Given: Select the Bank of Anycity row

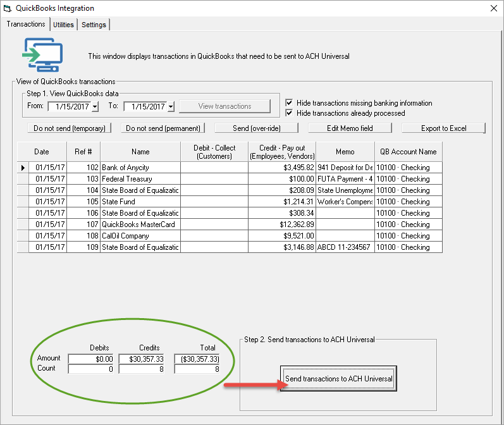Looking at the screenshot, I should click(x=230, y=168).
